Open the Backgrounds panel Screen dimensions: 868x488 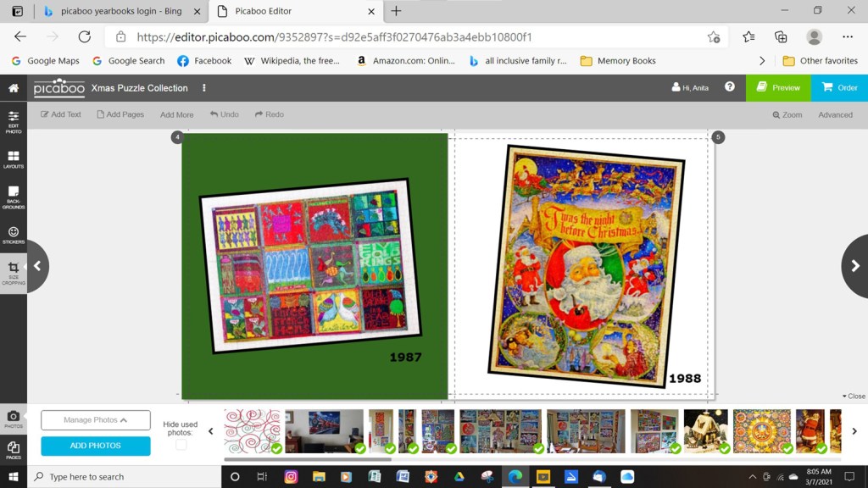13,196
